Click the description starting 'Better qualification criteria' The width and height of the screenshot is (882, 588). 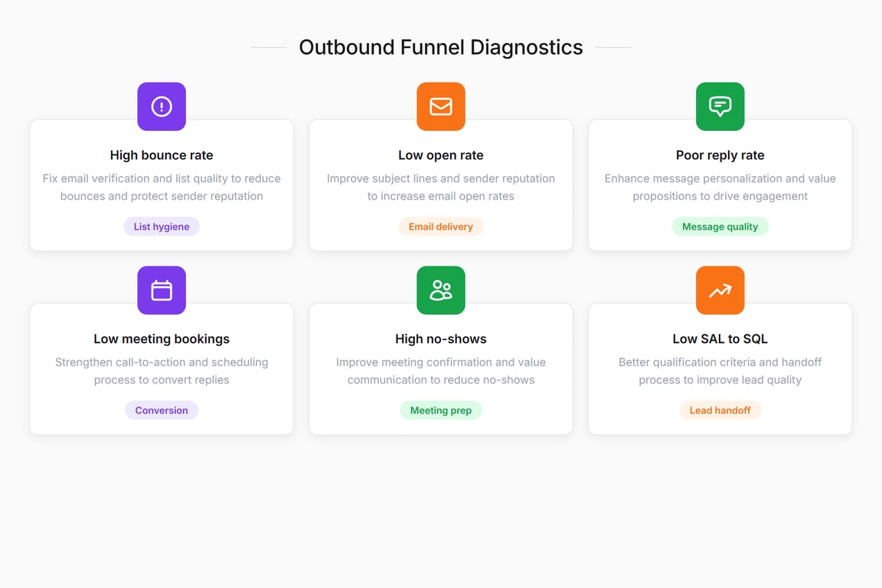[720, 371]
